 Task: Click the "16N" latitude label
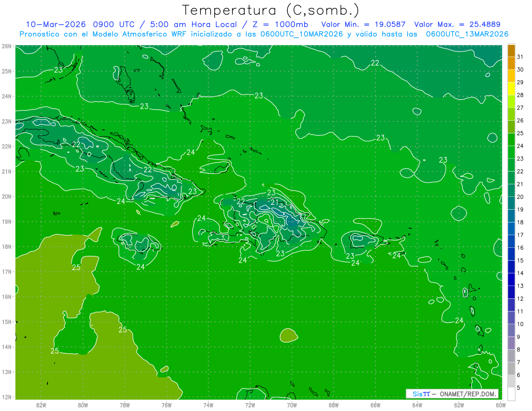[6, 297]
